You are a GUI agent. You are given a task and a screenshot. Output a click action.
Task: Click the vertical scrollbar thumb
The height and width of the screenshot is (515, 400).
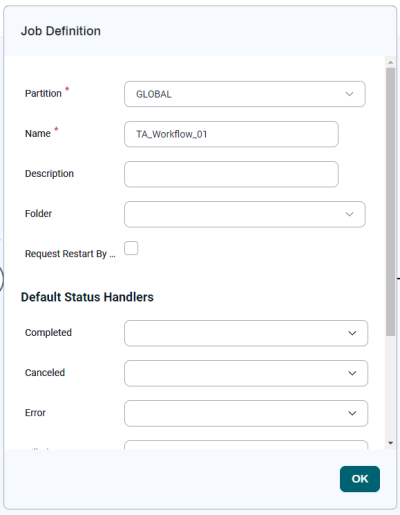click(x=390, y=202)
